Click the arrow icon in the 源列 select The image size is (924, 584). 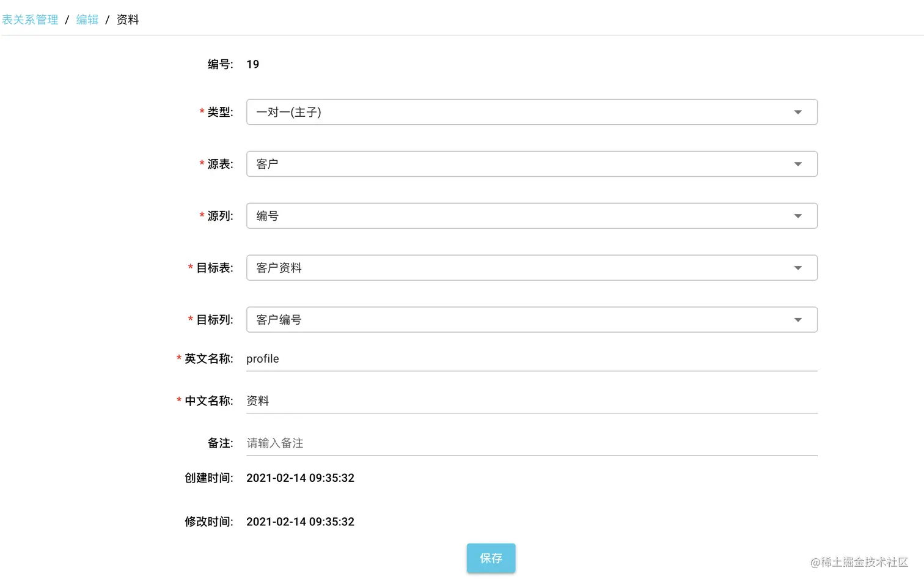point(798,216)
